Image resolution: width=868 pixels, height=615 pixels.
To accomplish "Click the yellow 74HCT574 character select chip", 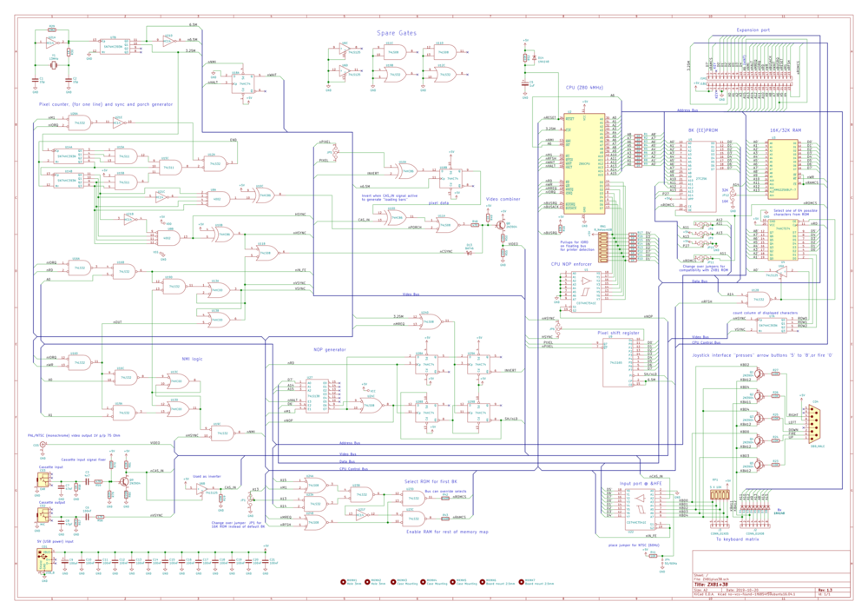I will point(784,241).
